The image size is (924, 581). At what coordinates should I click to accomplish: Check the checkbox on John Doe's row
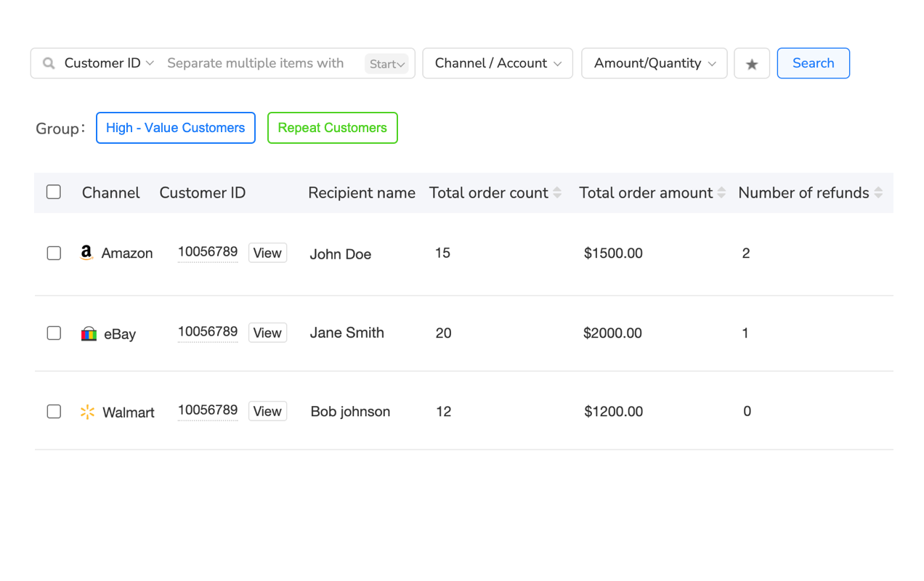54,253
